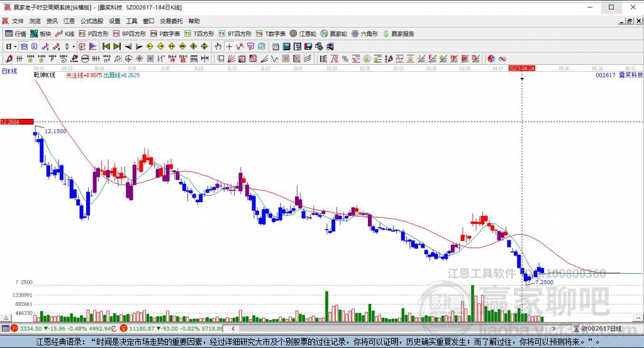Select the hand pan tool
The height and width of the screenshot is (348, 644).
[x=218, y=47]
